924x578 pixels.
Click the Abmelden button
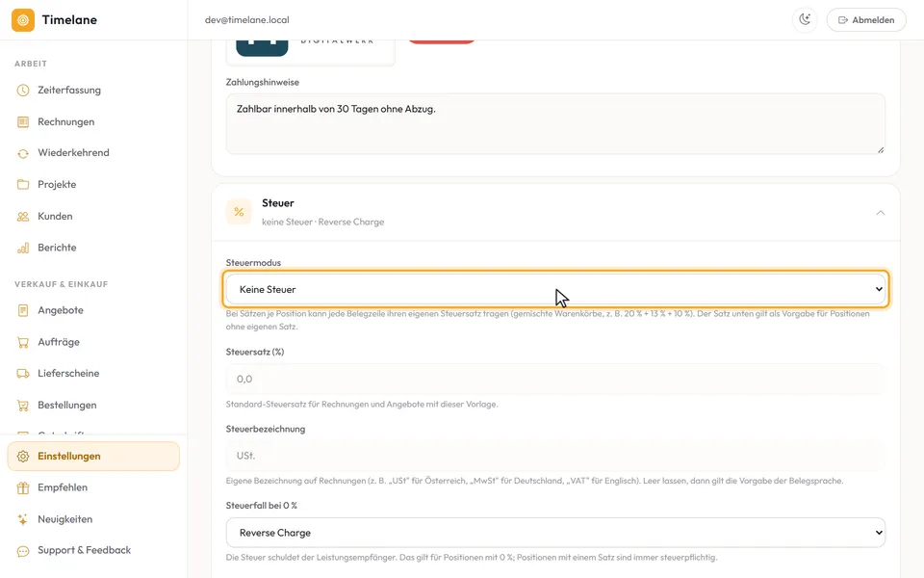866,20
